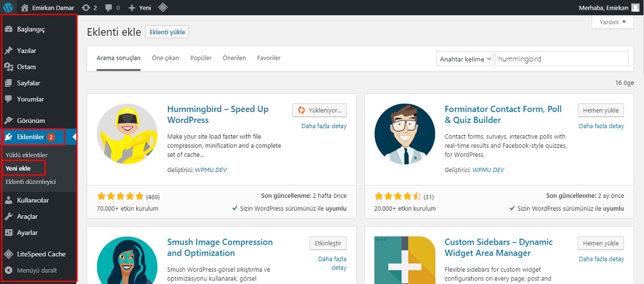Click the user avatar next to Merhaba, Emirkan
This screenshot has height=284, width=644.
(635, 8)
